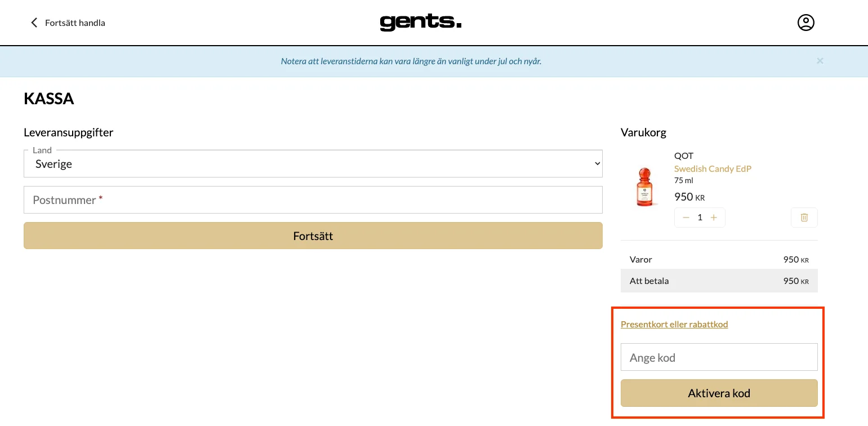
Task: Open the Swedish Candy EdP product link
Action: tap(713, 168)
